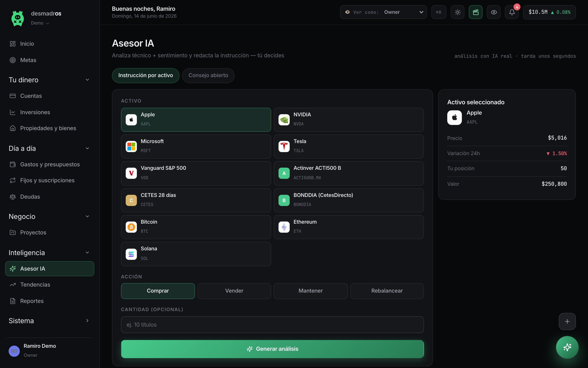
Task: Click the Metas target icon
Action: [x=13, y=60]
